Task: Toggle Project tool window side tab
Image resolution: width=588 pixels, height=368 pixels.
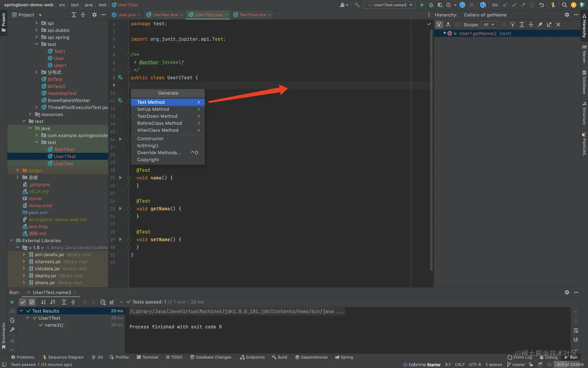Action: (x=3, y=22)
